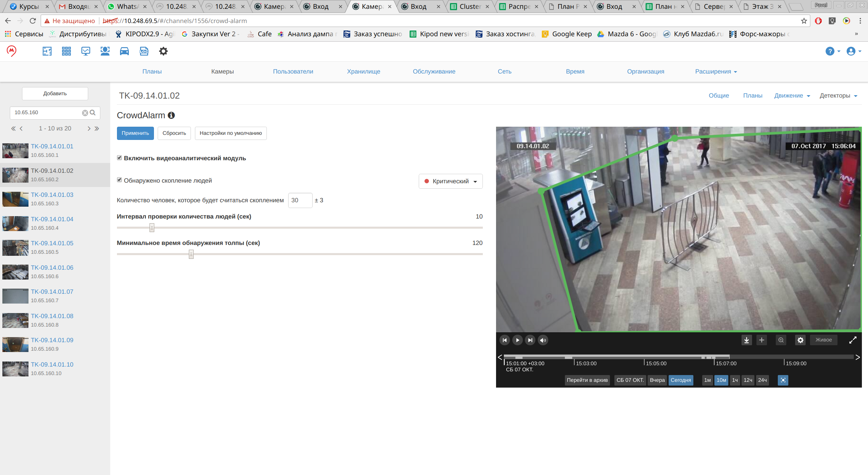Bookmark this page with star icon
This screenshot has width=868, height=475.
tap(804, 21)
